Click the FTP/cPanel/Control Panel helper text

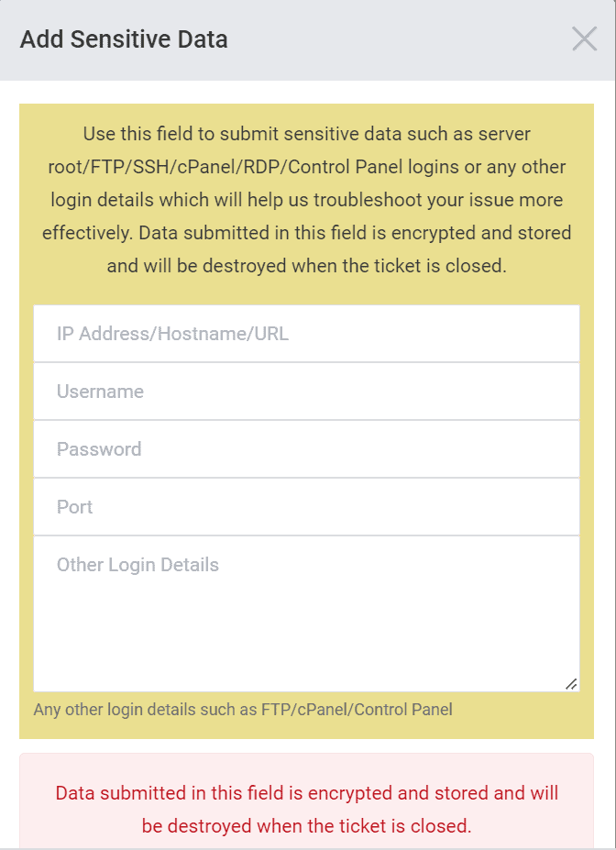tap(243, 709)
